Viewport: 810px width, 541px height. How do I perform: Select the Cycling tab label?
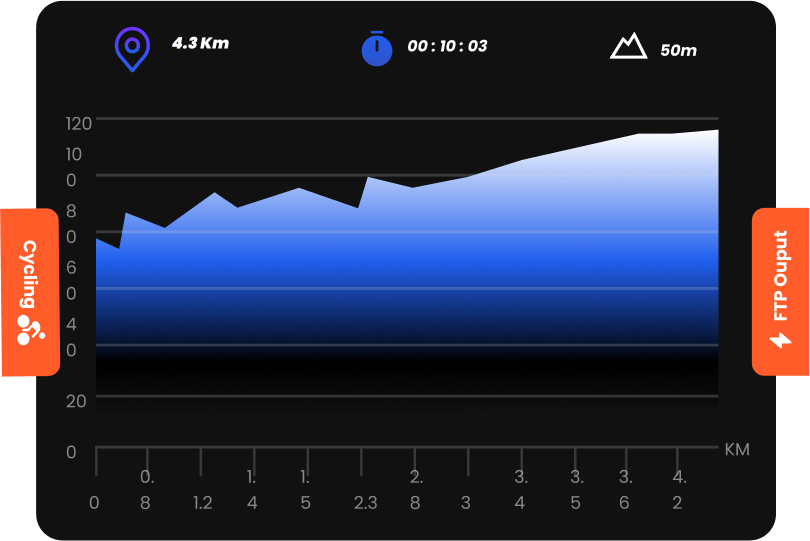30,274
